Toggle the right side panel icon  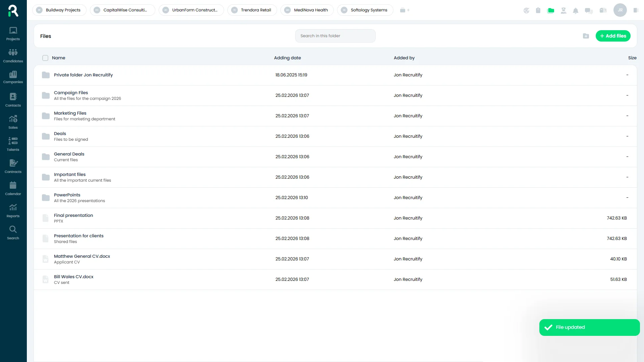click(x=636, y=10)
